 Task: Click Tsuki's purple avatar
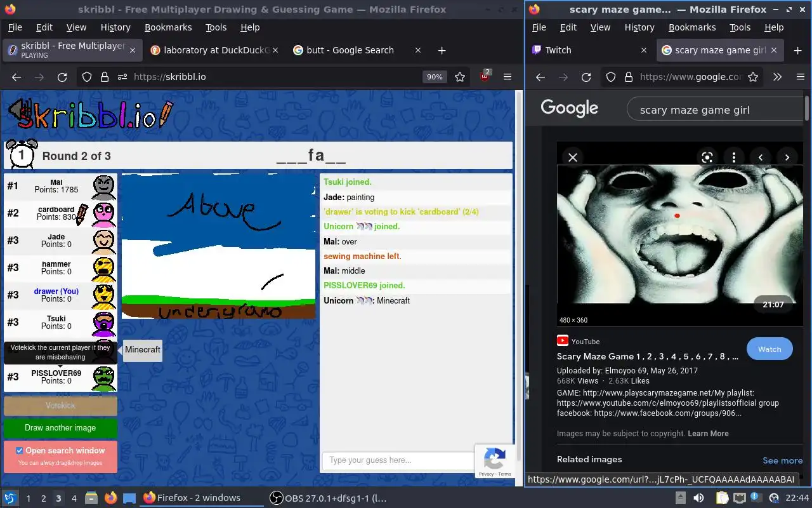[x=104, y=323]
